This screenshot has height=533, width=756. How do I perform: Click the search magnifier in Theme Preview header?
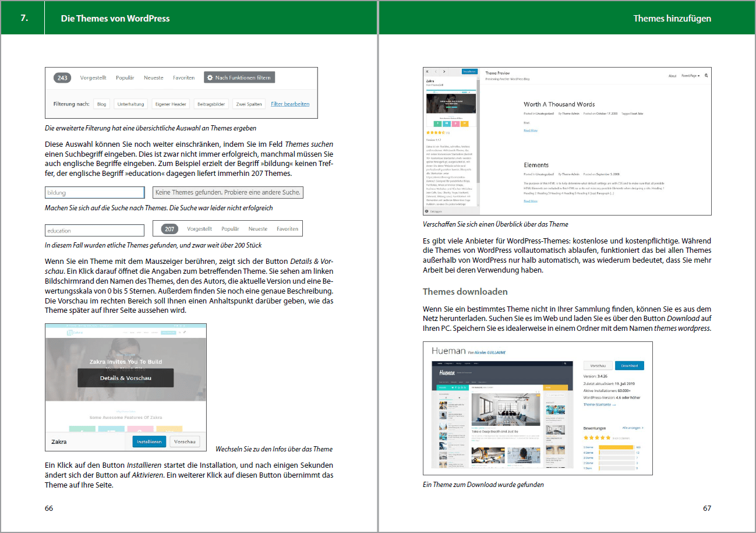point(706,75)
